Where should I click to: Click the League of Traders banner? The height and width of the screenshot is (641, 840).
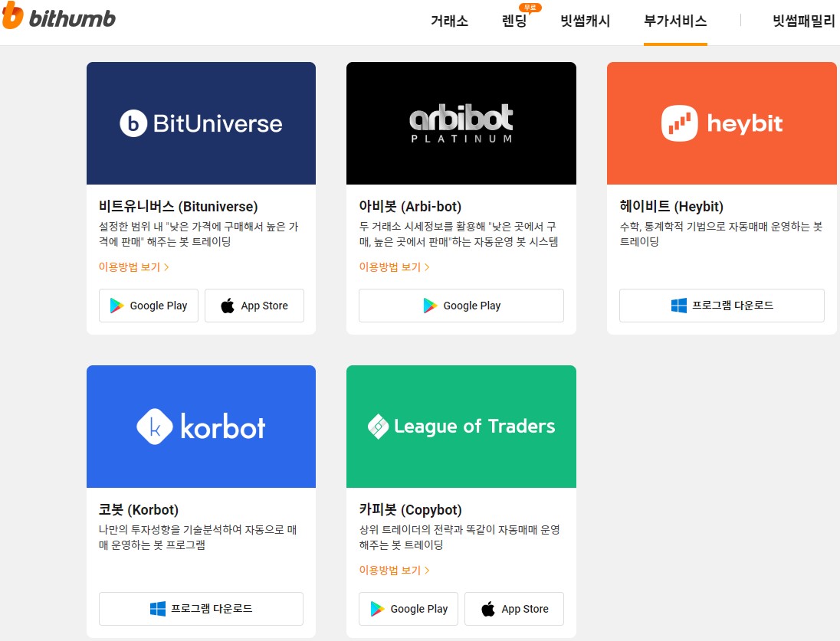tap(461, 427)
